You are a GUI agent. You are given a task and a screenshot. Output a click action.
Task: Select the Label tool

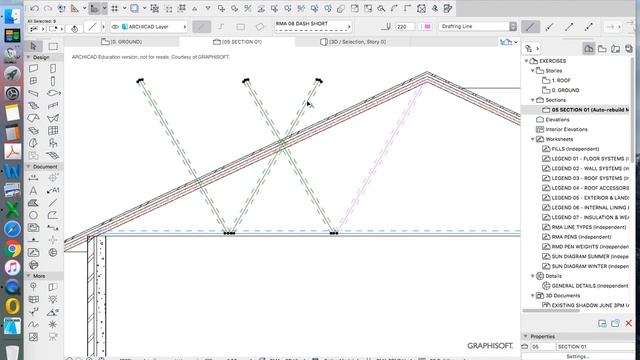tap(53, 190)
